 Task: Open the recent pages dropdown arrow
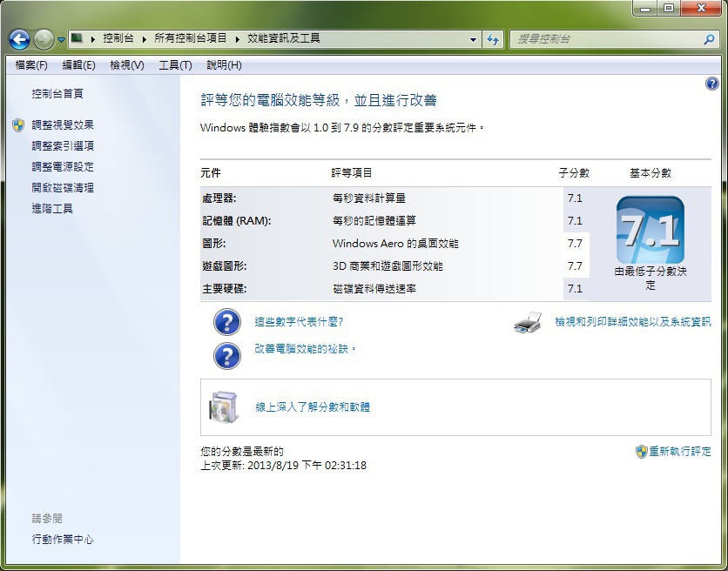click(61, 40)
